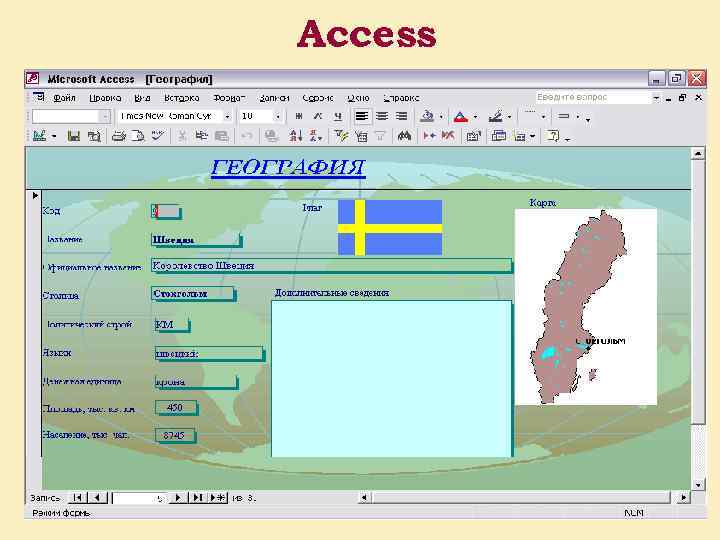Click the New Record toolbar icon
The width and height of the screenshot is (720, 540).
coord(429,136)
